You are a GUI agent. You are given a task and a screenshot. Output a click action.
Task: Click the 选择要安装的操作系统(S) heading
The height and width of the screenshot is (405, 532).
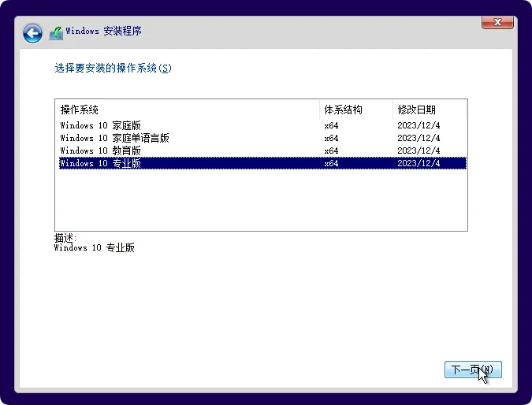[113, 69]
